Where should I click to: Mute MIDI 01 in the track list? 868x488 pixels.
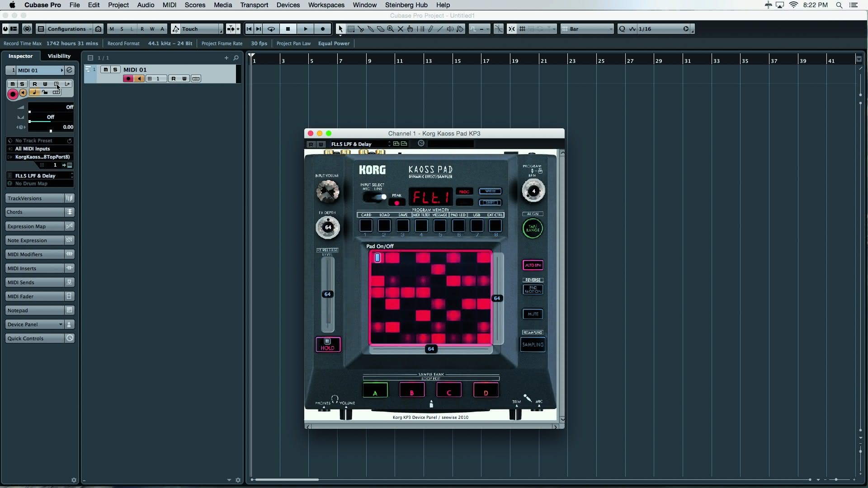pos(105,70)
